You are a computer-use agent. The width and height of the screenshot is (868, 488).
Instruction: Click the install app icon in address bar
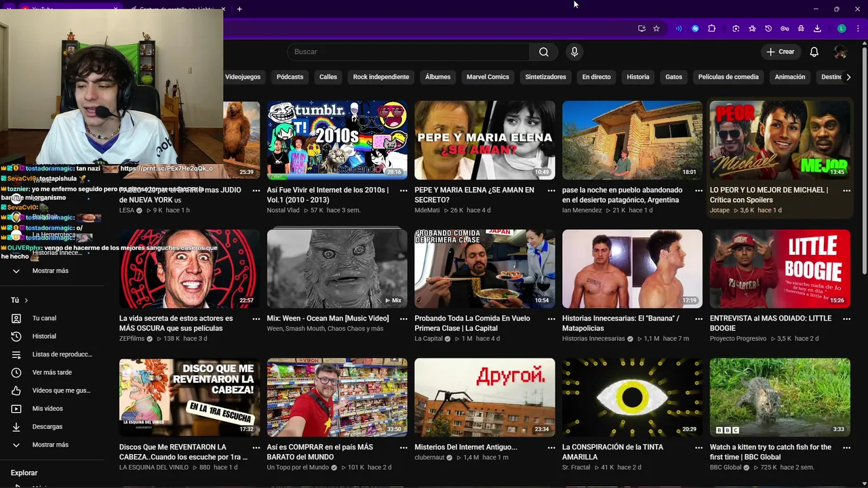tap(642, 28)
